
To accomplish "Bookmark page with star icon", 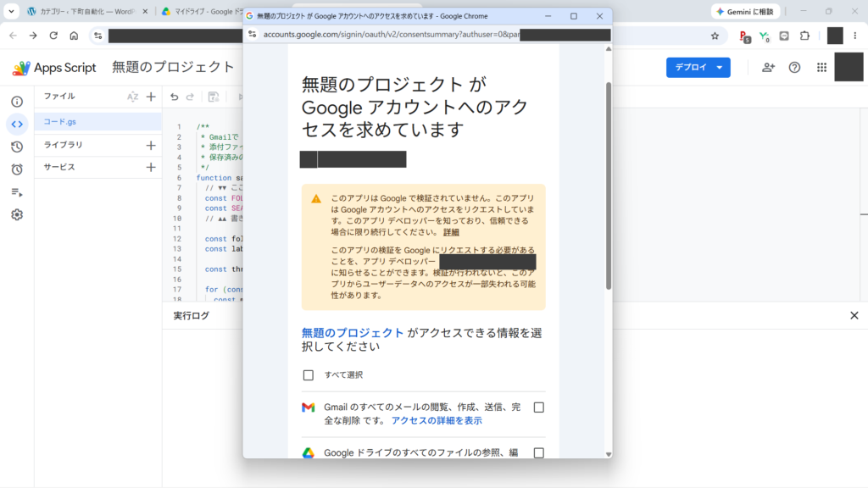I will [715, 36].
